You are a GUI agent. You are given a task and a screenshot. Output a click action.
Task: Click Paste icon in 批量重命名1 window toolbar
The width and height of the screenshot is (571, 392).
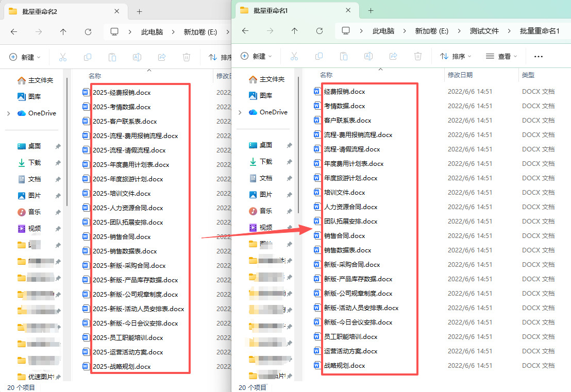pos(343,56)
